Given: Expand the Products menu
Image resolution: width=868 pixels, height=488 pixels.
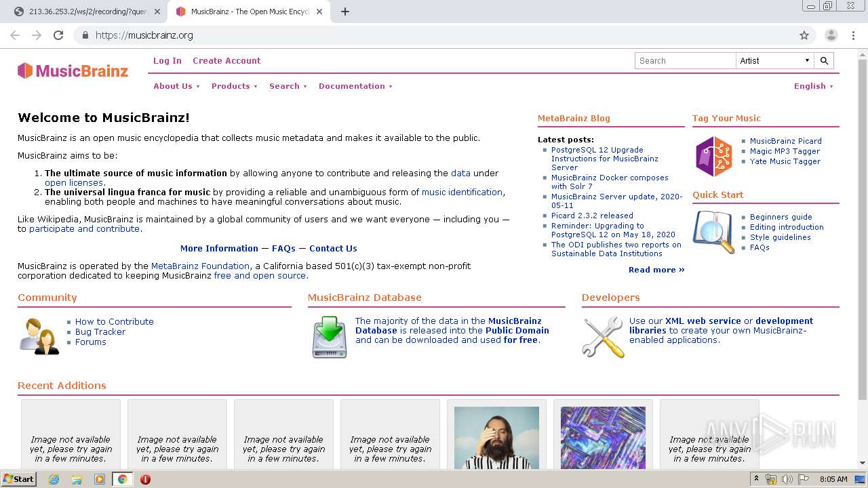Looking at the screenshot, I should 235,86.
